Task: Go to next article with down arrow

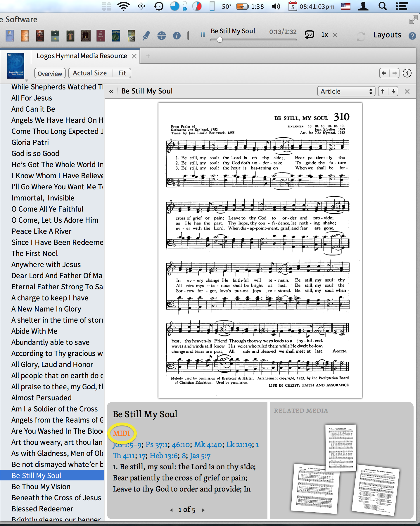Action: pos(393,91)
